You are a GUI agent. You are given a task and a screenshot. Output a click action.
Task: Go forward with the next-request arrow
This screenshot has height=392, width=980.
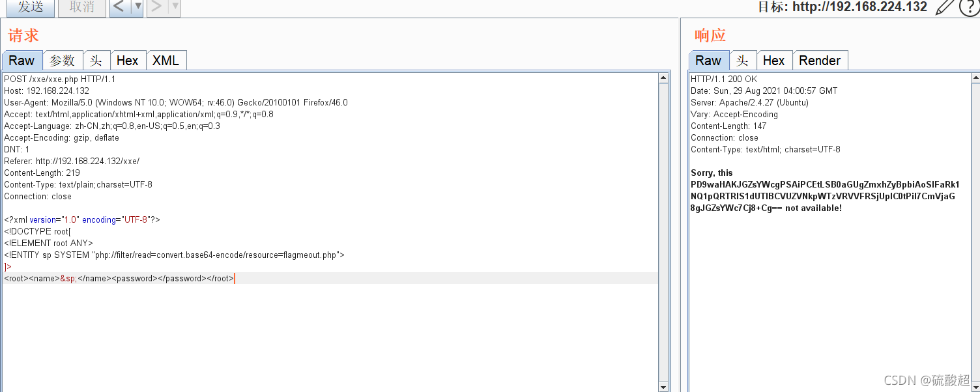click(x=157, y=7)
